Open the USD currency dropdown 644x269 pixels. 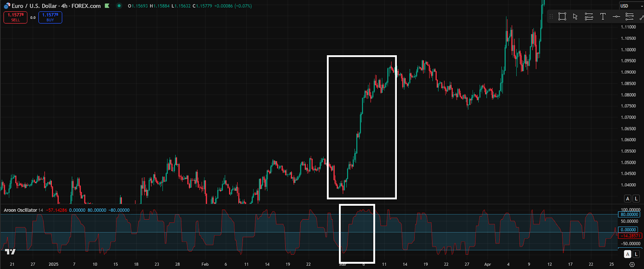(631, 6)
